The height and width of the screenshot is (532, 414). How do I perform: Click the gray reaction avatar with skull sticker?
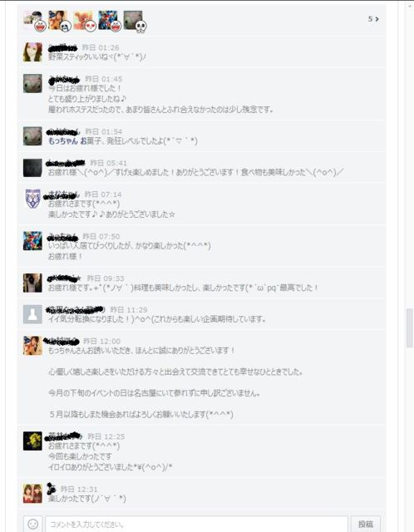135,21
